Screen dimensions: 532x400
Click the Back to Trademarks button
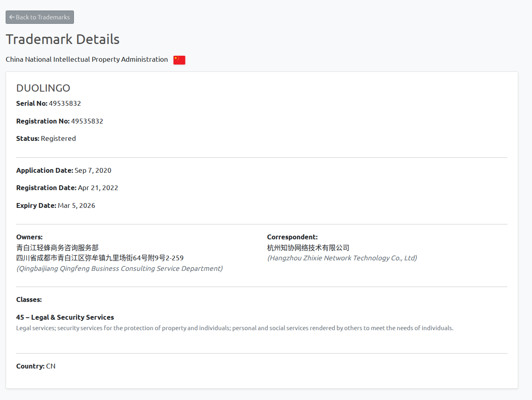pyautogui.click(x=40, y=17)
